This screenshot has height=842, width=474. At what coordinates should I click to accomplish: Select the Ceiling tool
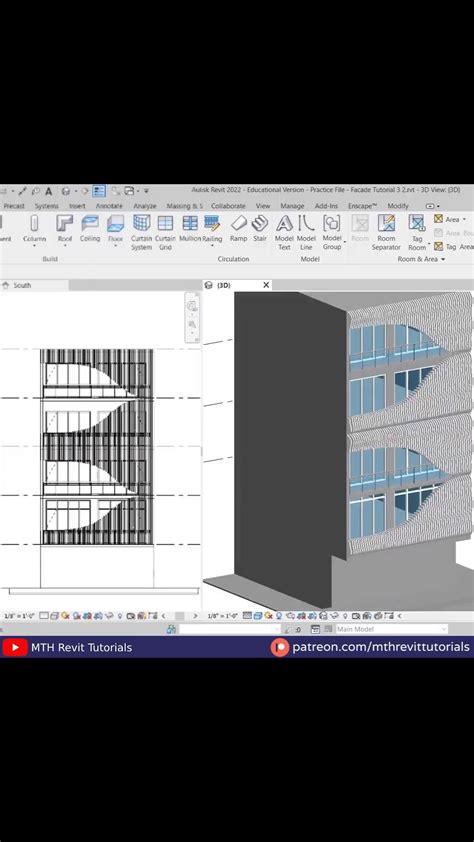[x=90, y=228]
